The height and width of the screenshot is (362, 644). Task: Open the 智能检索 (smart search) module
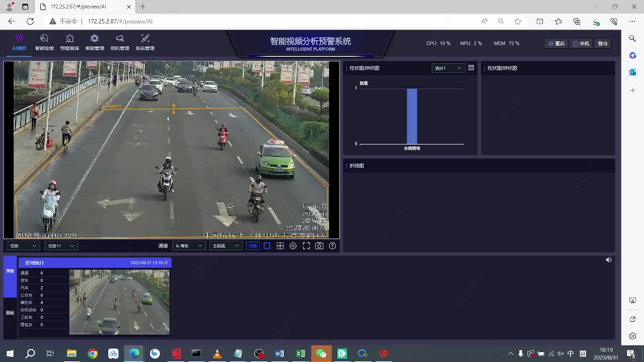44,42
